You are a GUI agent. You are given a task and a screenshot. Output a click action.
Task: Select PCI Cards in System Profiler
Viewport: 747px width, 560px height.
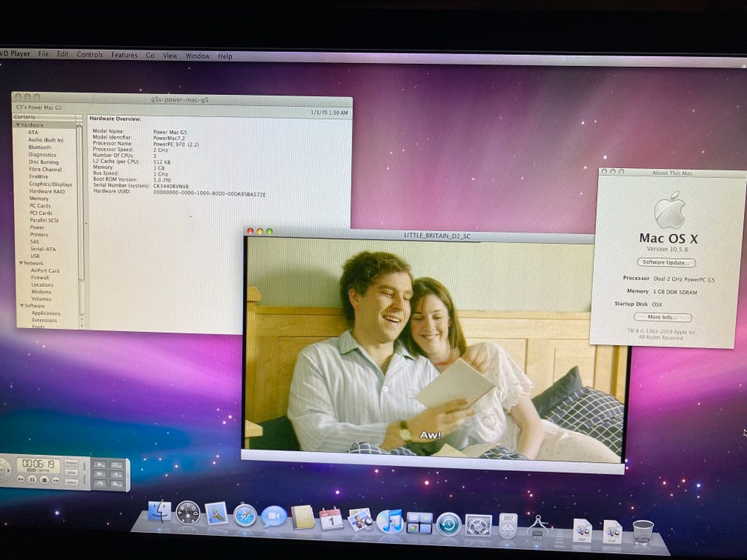(41, 213)
